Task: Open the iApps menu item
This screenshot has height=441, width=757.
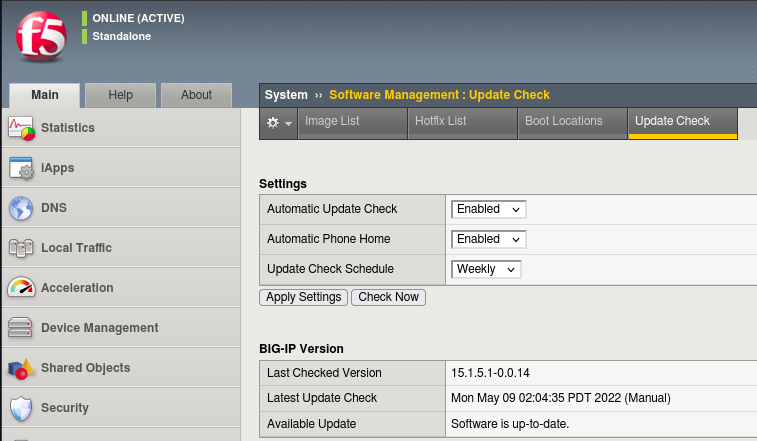Action: coord(121,168)
